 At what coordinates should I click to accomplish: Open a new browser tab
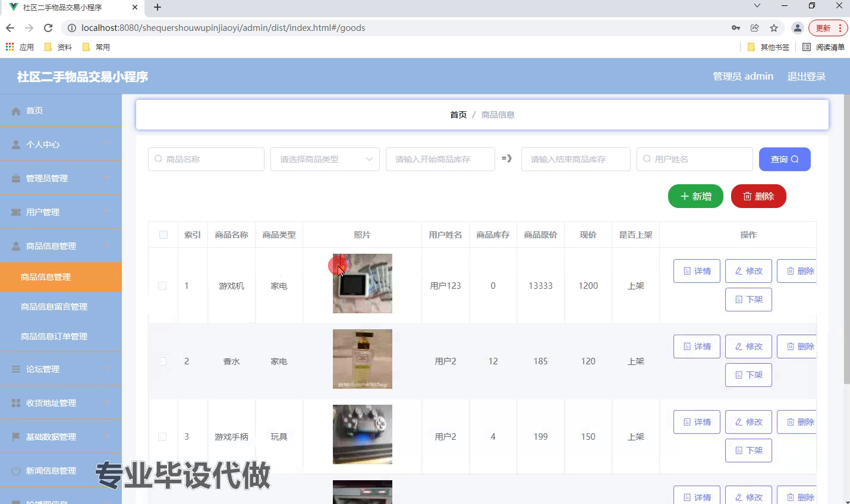(158, 7)
